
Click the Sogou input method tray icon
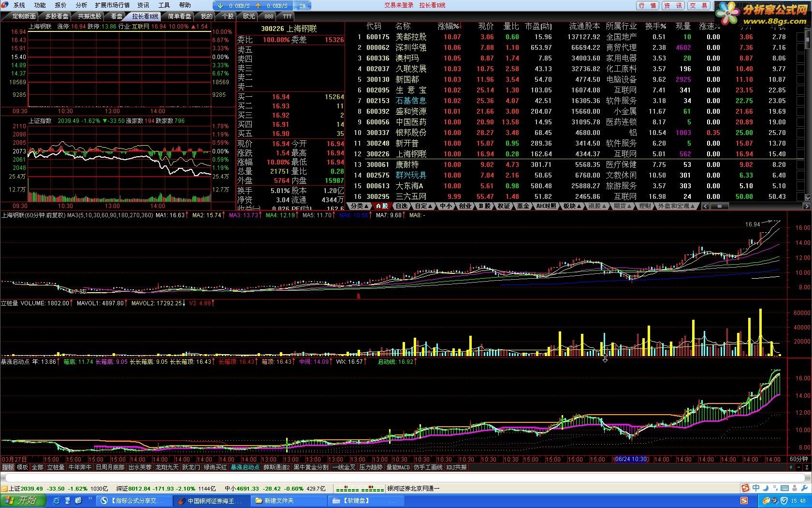(x=744, y=500)
